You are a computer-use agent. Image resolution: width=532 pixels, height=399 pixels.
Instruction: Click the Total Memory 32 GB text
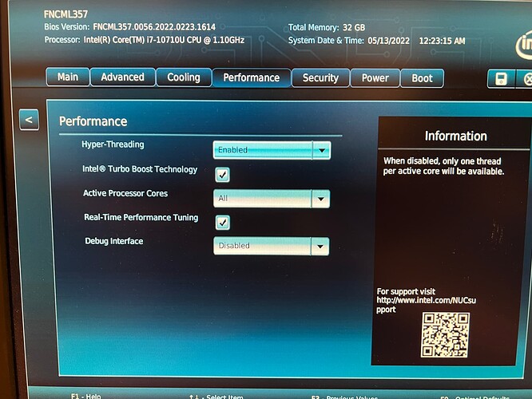(x=327, y=27)
